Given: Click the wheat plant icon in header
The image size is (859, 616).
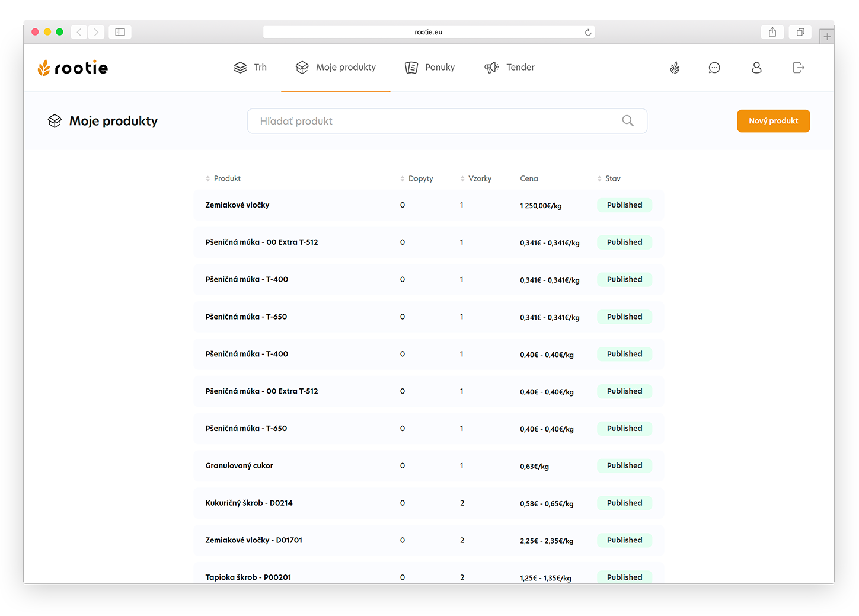Looking at the screenshot, I should click(675, 68).
